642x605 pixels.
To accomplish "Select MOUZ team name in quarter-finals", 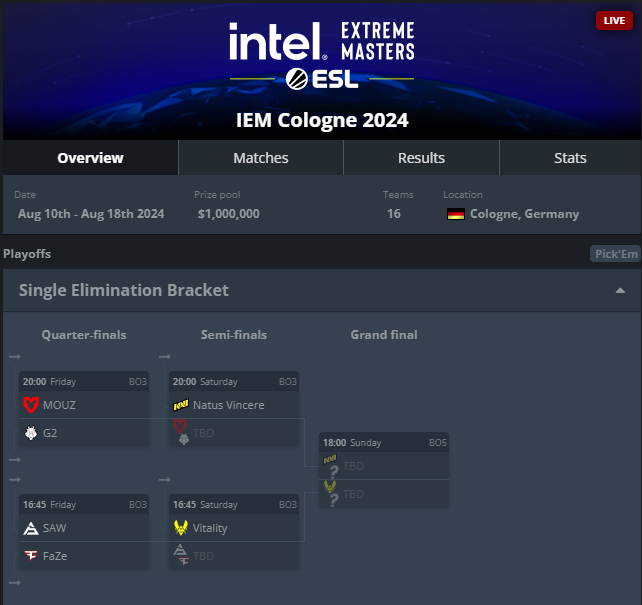I will pyautogui.click(x=59, y=405).
